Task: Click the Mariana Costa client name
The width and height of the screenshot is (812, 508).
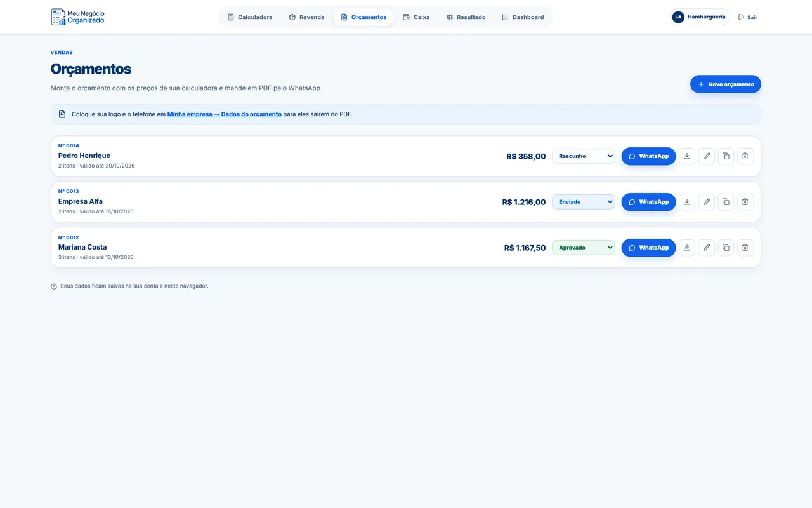Action: tap(82, 247)
